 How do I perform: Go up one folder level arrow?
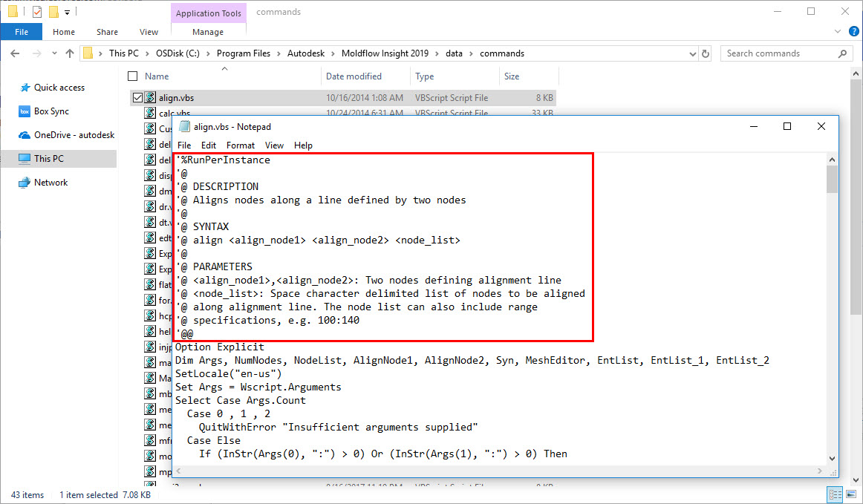[69, 53]
